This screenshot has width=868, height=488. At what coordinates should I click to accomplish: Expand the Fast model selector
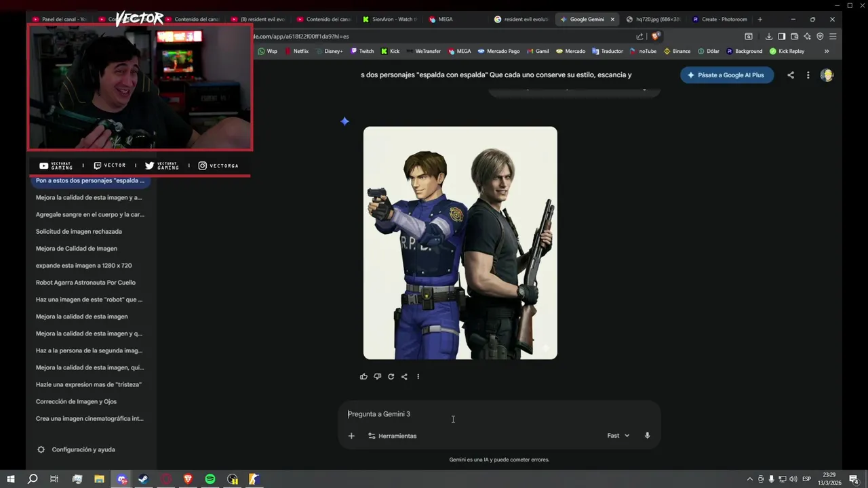[x=618, y=436]
